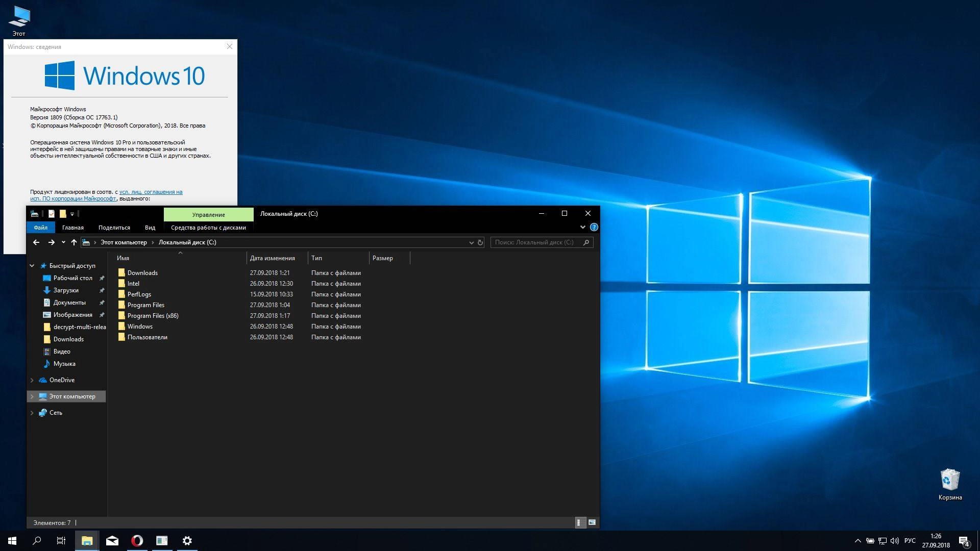This screenshot has width=980, height=551.
Task: Open the Windows Start menu
Action: pyautogui.click(x=12, y=541)
